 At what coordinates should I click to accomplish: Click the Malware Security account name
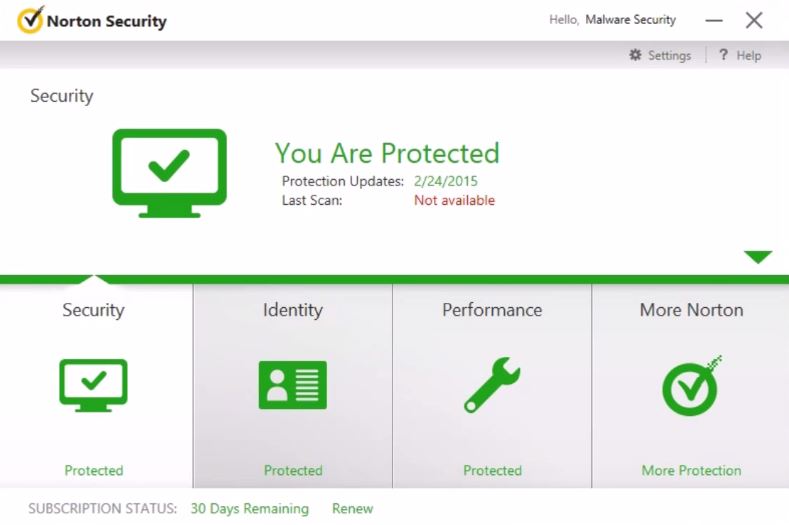point(630,20)
